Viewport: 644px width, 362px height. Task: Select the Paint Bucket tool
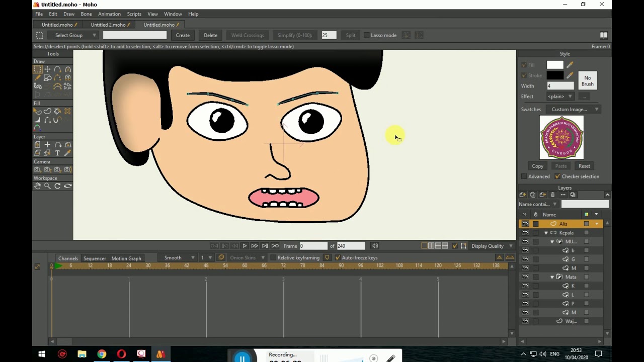(x=57, y=111)
